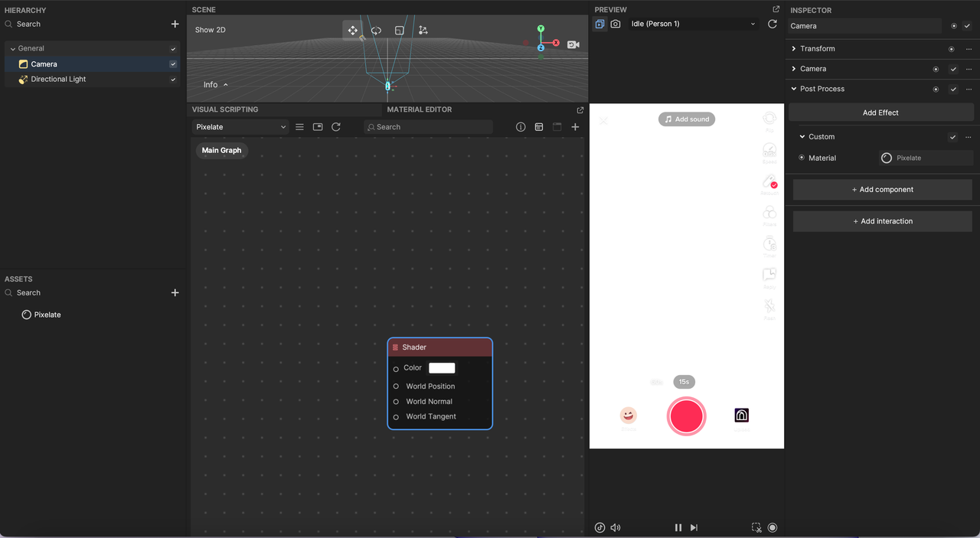Select the Pixelate material asset

[41, 315]
